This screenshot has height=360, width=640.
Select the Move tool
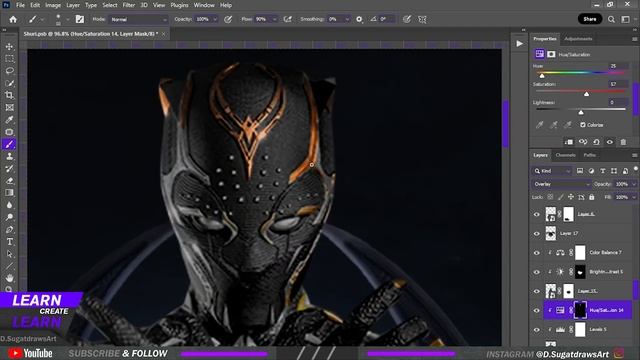9,47
